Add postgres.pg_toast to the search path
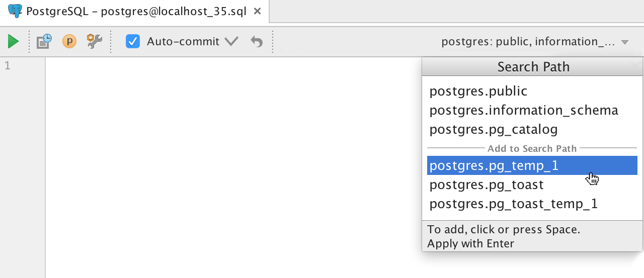The height and width of the screenshot is (278, 644). click(487, 185)
